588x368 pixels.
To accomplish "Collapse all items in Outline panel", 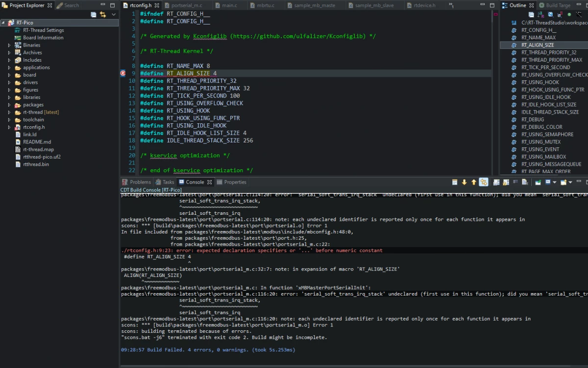I will (x=531, y=15).
